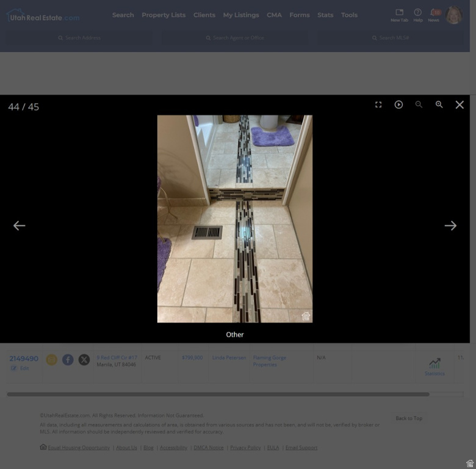The width and height of the screenshot is (476, 469).
Task: Click the yellow smiley icon by listing
Action: (x=52, y=360)
